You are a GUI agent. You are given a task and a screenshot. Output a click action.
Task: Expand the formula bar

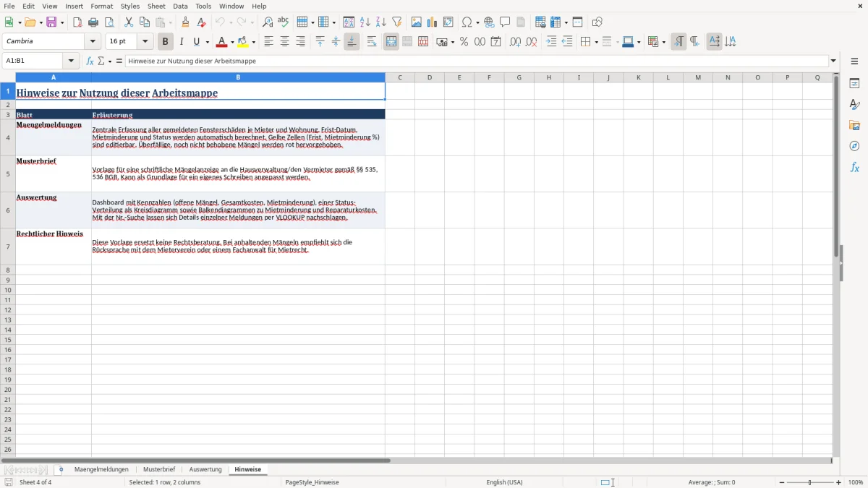click(833, 61)
